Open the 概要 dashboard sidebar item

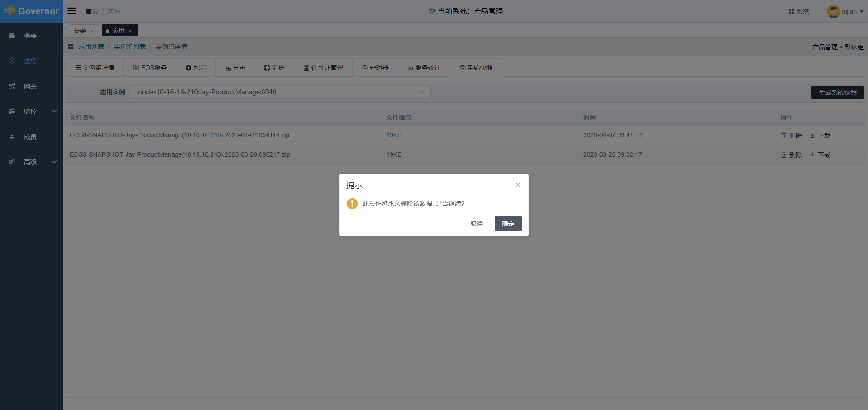pyautogui.click(x=30, y=36)
